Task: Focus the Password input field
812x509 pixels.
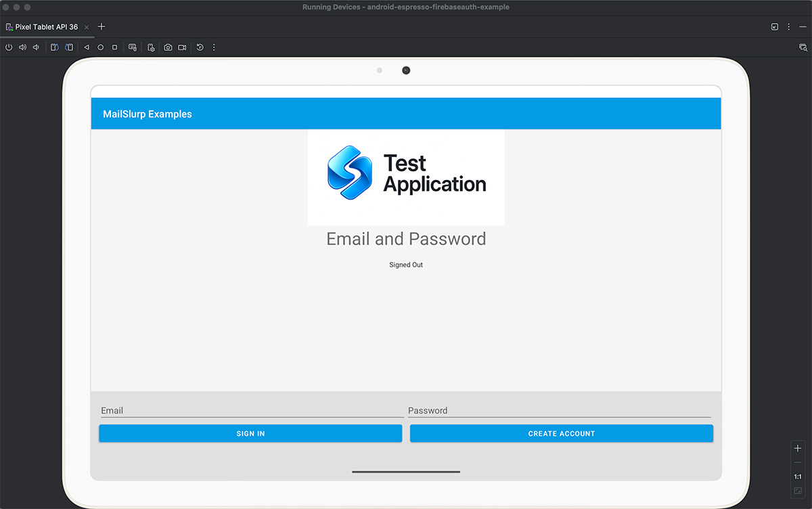Action: (x=560, y=410)
